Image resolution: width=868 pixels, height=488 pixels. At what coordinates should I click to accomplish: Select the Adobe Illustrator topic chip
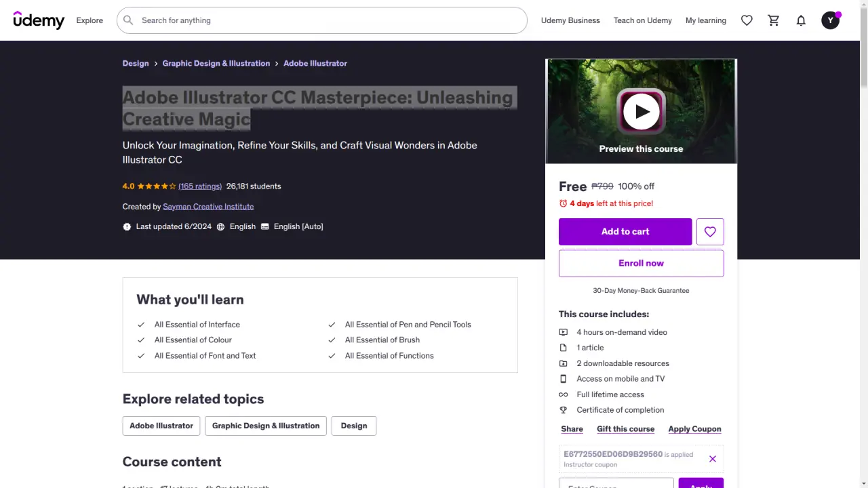[x=161, y=426]
